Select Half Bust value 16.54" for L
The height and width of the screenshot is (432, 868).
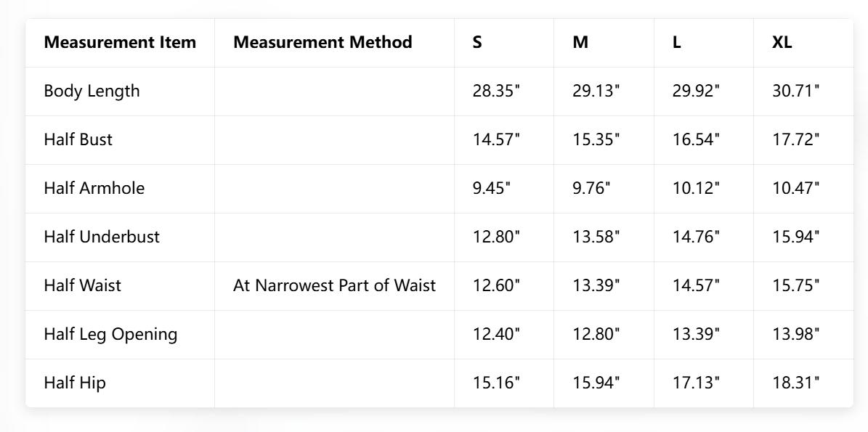point(696,139)
